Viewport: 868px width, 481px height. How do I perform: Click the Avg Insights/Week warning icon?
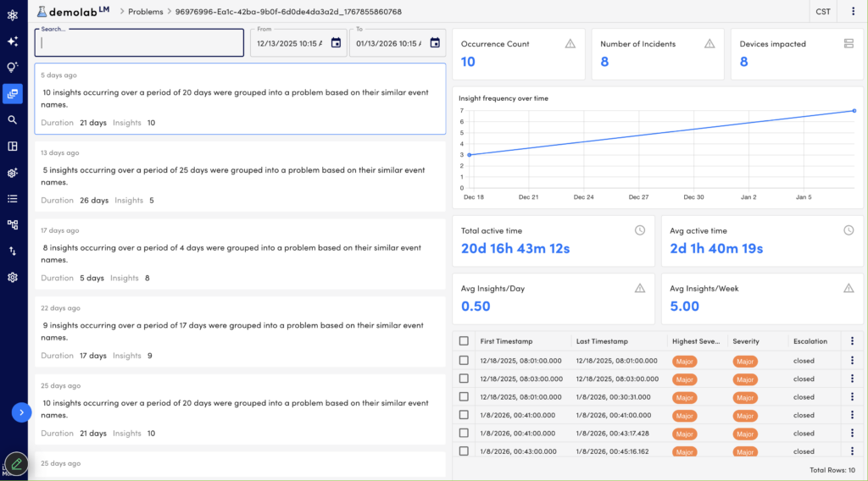(849, 288)
